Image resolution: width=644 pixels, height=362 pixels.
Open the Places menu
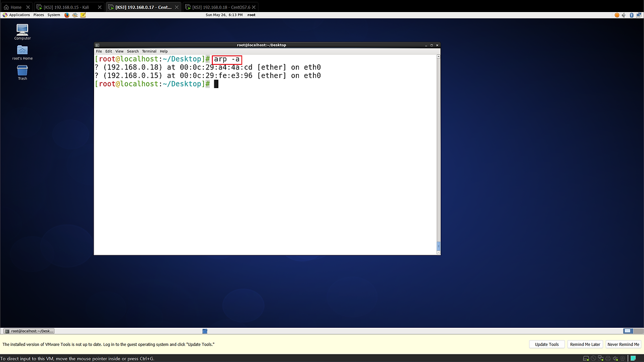(39, 15)
